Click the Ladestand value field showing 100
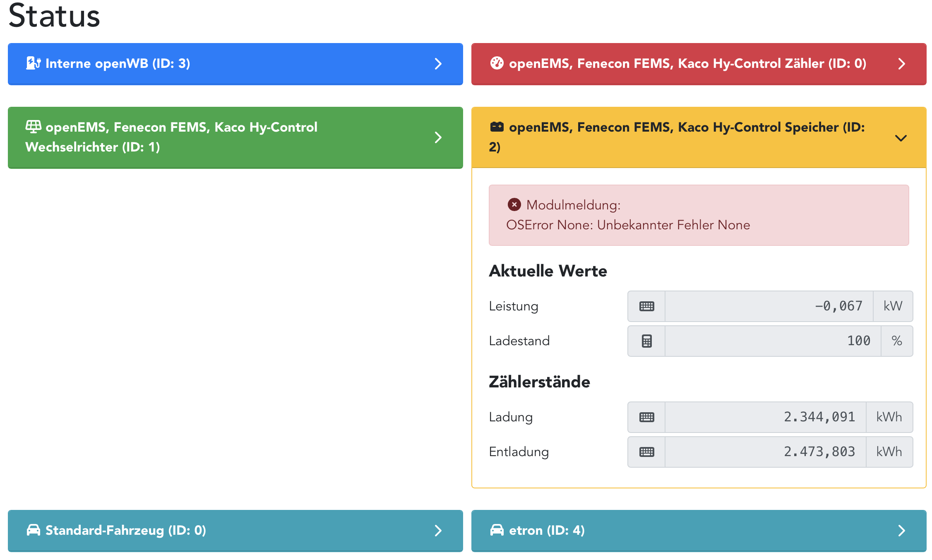 pos(772,341)
